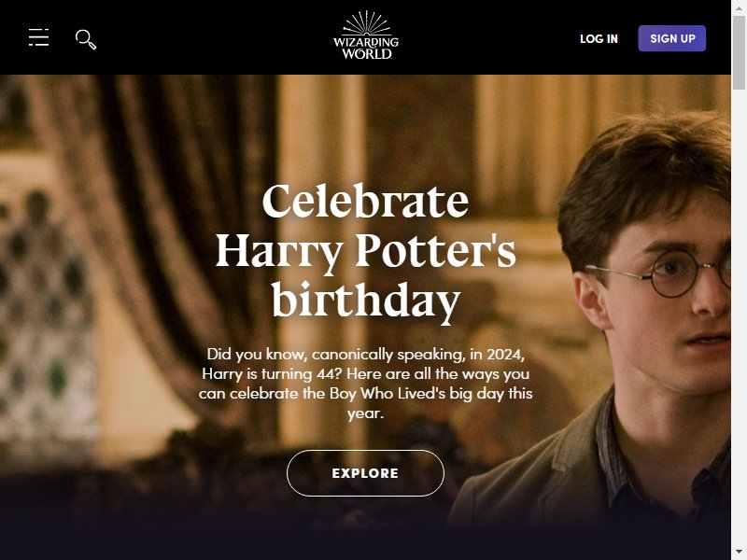The width and height of the screenshot is (747, 560).
Task: Click the scrollbar up arrow
Action: point(739,7)
